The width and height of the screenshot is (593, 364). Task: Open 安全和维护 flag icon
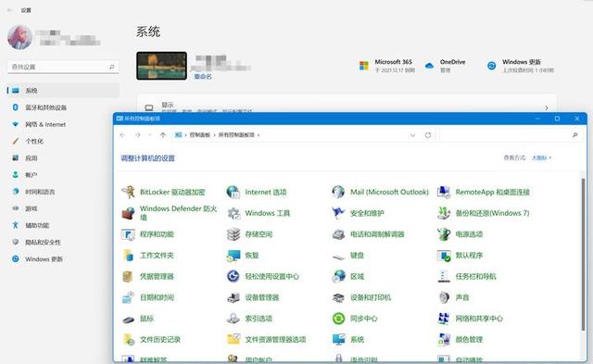coord(338,213)
